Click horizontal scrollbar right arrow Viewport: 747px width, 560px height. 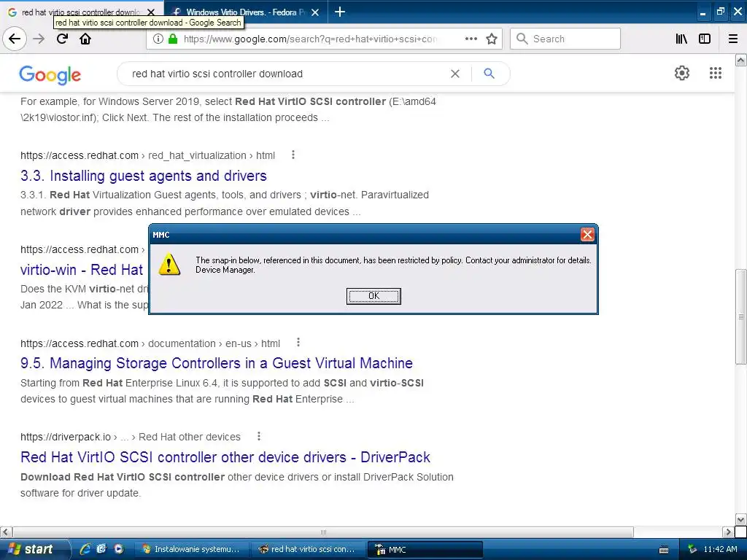(x=728, y=532)
